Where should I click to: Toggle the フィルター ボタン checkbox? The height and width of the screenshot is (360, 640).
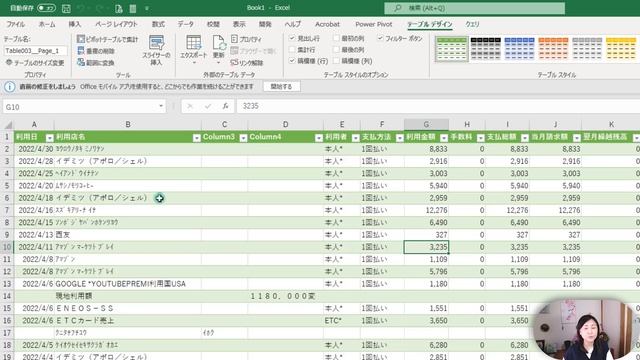click(380, 38)
